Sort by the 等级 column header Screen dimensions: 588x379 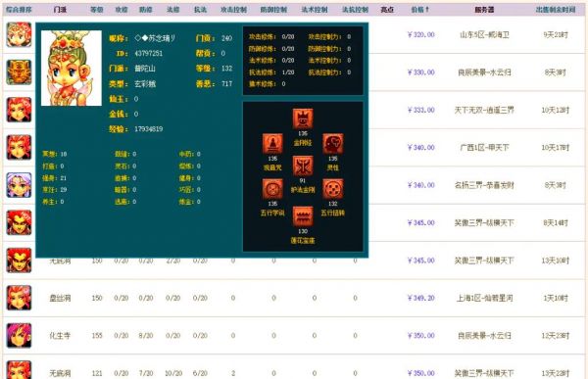coord(97,10)
